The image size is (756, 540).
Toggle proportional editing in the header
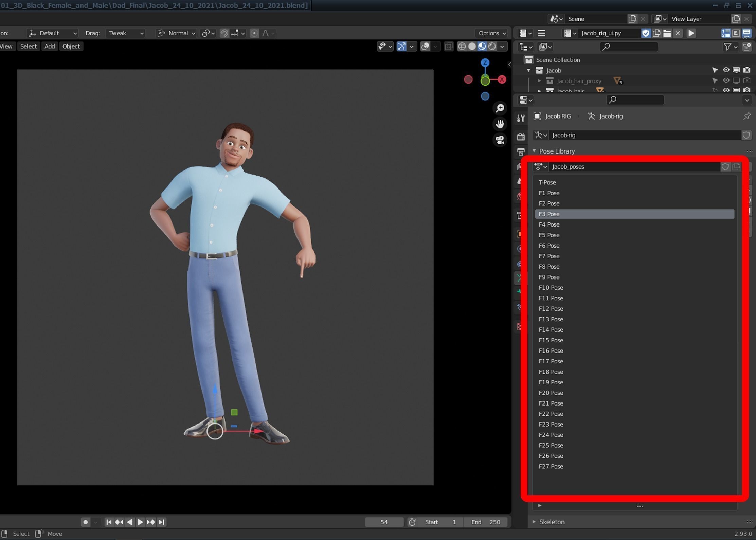254,33
